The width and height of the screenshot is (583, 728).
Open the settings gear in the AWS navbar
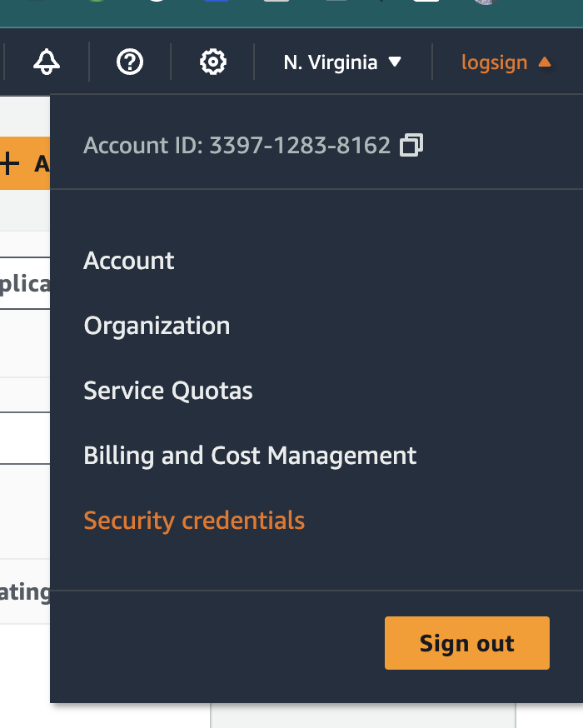[213, 62]
